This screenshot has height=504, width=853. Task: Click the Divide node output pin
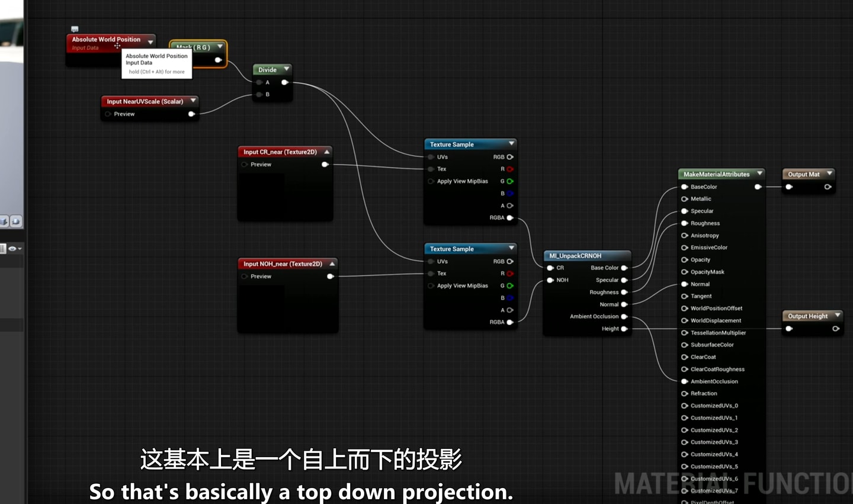tap(285, 82)
